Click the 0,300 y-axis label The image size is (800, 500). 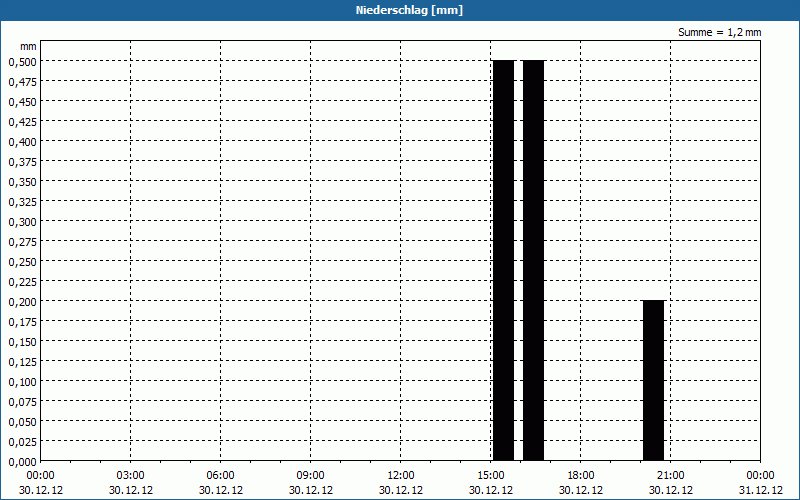click(22, 222)
